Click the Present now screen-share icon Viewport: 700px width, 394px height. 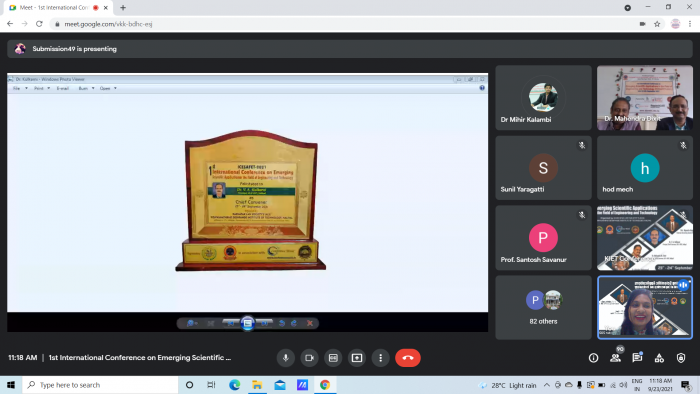[x=357, y=358]
